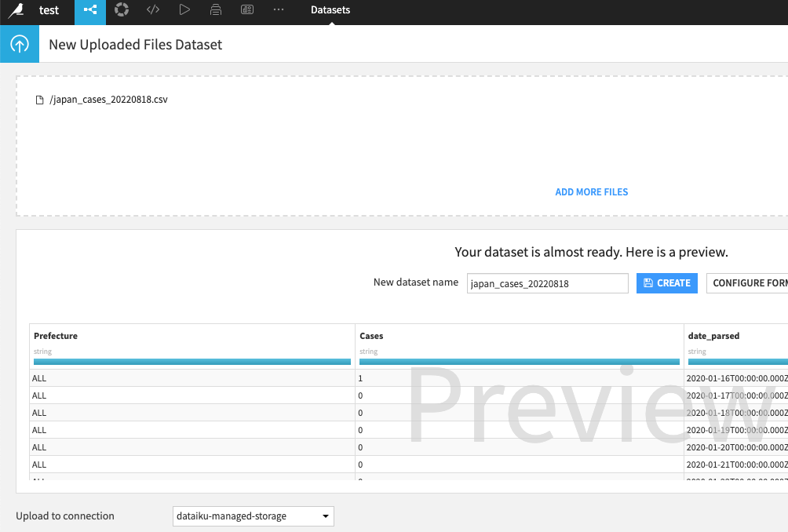Open the Dashboards icon menu
This screenshot has width=788, height=532.
pyautogui.click(x=247, y=10)
